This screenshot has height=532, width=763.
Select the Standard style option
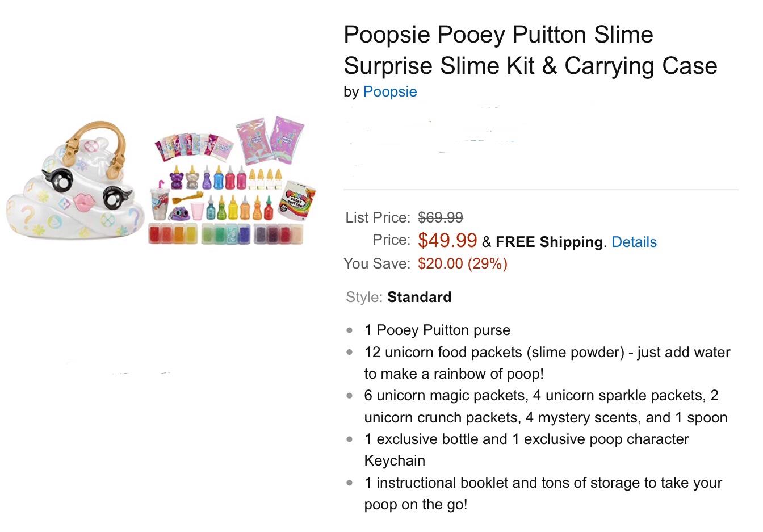[x=419, y=298]
